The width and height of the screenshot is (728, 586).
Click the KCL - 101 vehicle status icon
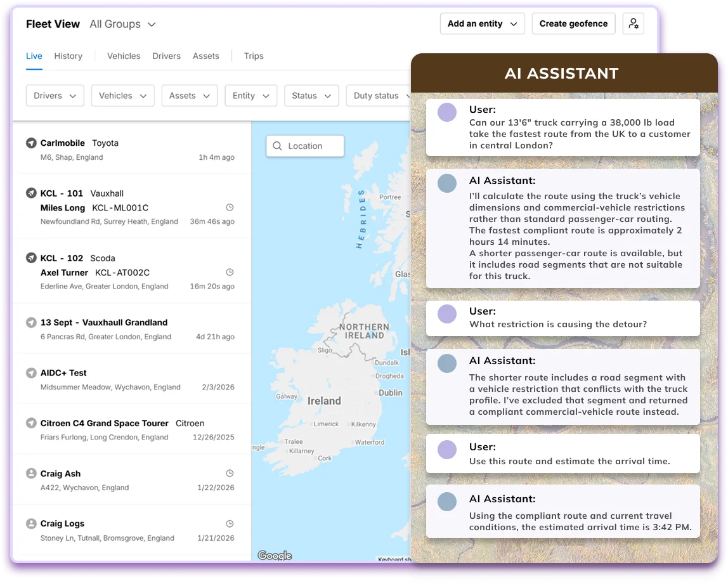point(31,193)
